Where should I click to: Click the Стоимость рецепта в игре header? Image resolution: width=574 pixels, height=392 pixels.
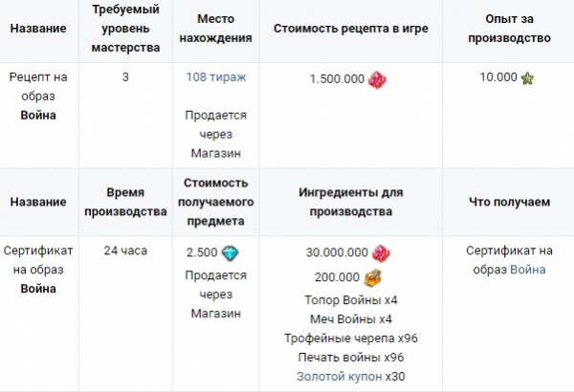point(351,29)
